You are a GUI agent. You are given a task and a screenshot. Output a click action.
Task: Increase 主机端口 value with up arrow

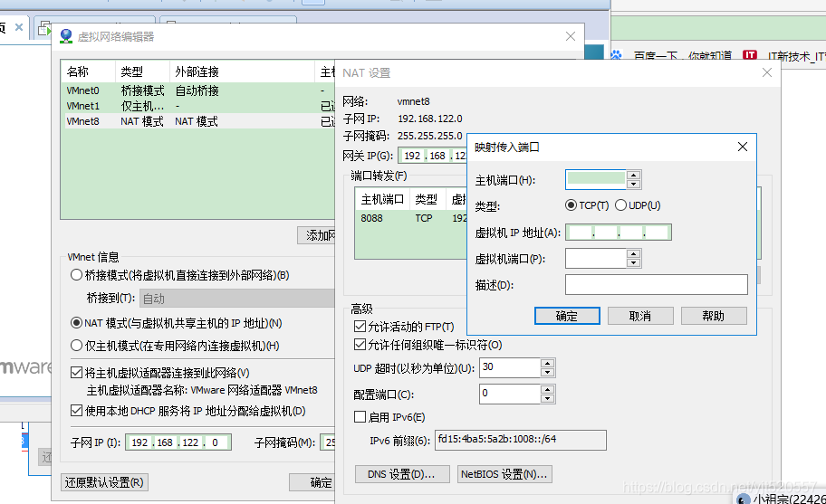(x=634, y=176)
